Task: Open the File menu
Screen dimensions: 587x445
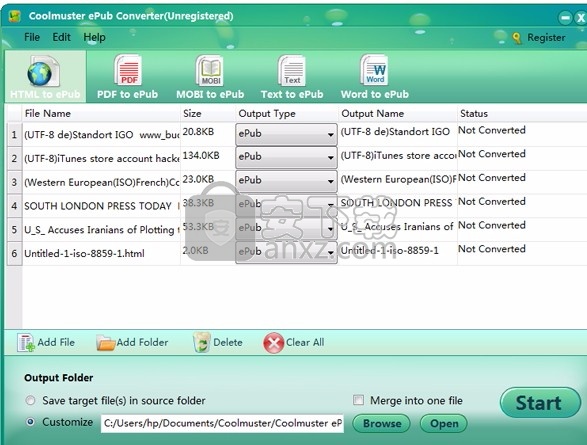Action: [x=32, y=37]
